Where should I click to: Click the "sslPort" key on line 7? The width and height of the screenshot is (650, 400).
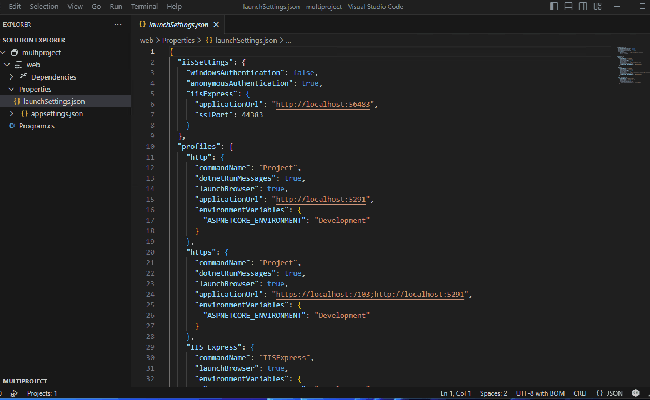click(x=213, y=115)
